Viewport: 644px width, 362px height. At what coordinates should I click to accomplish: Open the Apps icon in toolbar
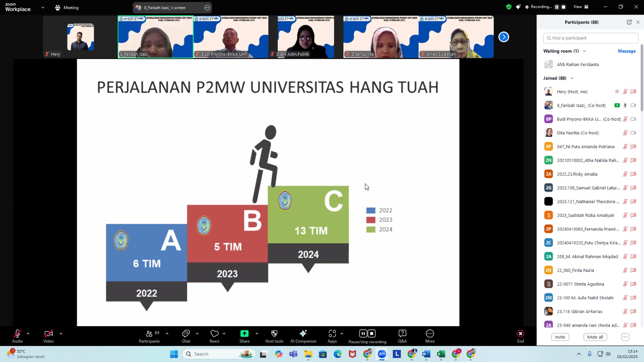332,334
